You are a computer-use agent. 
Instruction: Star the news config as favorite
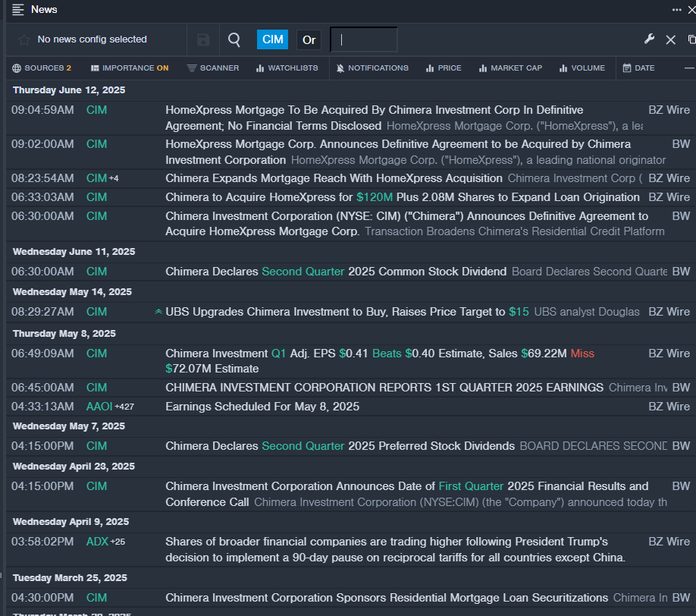24,39
